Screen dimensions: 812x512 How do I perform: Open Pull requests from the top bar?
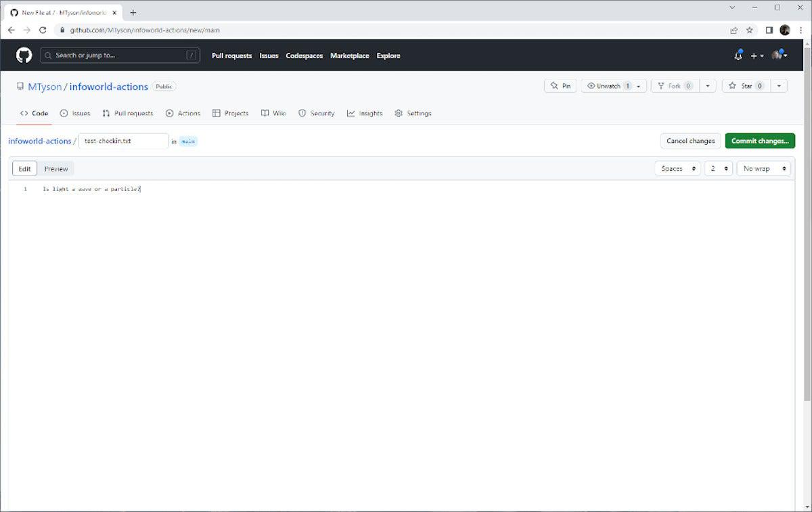pyautogui.click(x=231, y=56)
